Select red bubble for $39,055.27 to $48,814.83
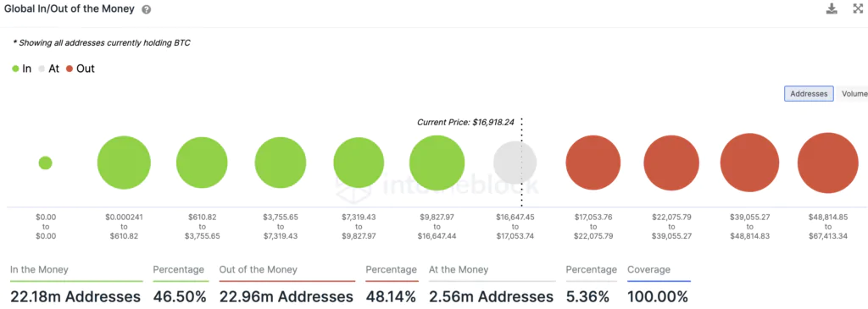This screenshot has width=868, height=309. pos(749,163)
